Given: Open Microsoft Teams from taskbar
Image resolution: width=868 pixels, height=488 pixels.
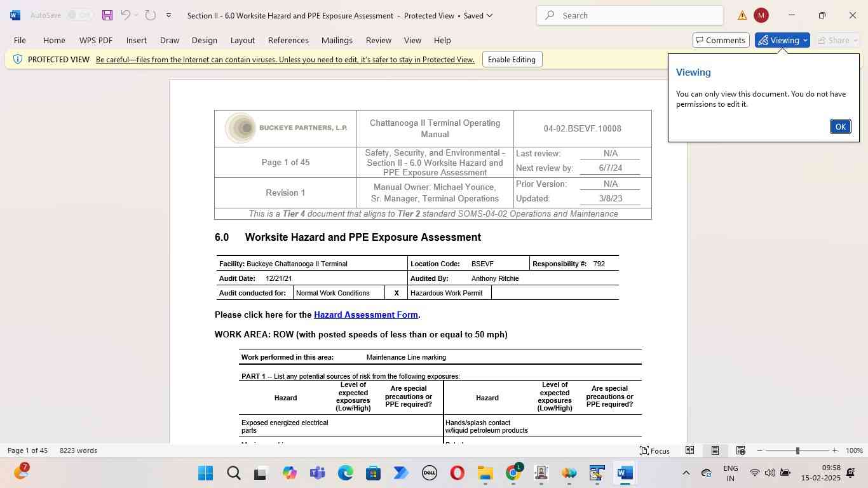Looking at the screenshot, I should pyautogui.click(x=317, y=473).
